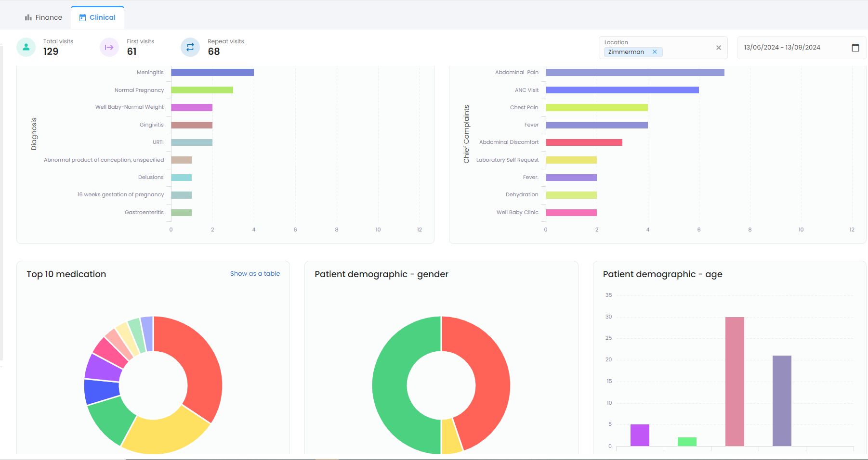
Task: Click the ANC Visit complaint bar
Action: (x=622, y=90)
